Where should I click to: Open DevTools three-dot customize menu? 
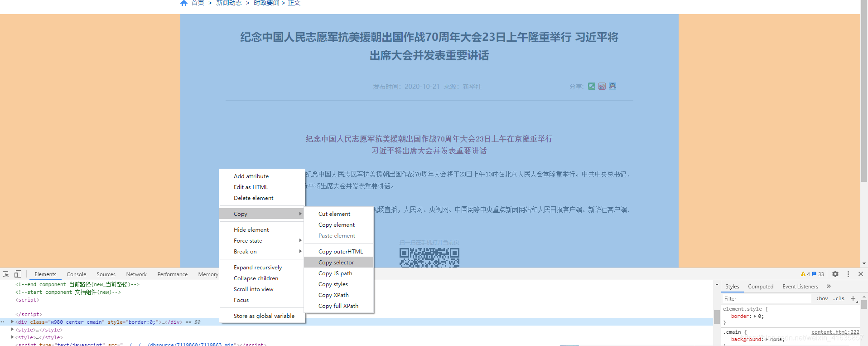click(848, 274)
